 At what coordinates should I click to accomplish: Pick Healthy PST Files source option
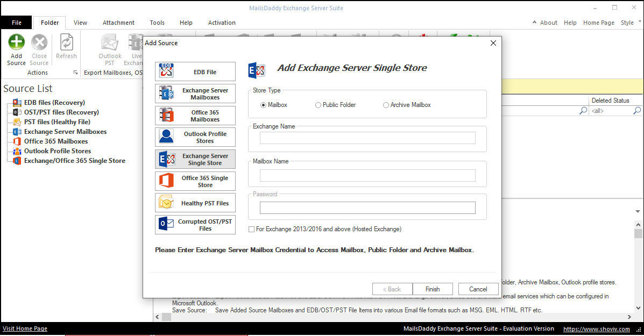point(195,203)
